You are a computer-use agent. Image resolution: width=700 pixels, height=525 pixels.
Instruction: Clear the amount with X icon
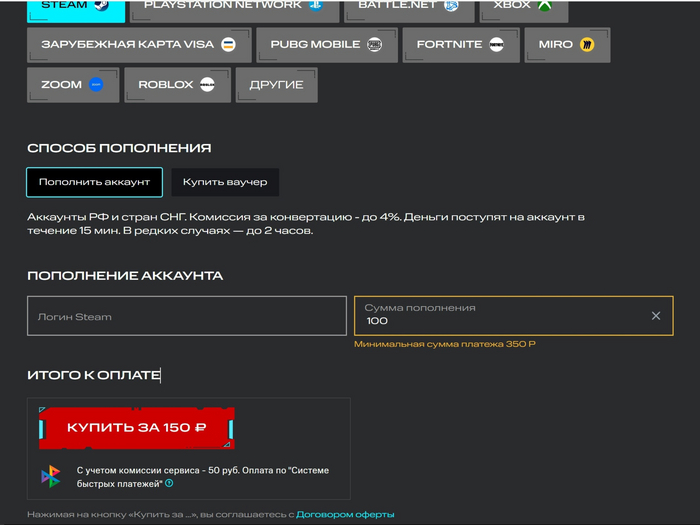[x=655, y=316]
